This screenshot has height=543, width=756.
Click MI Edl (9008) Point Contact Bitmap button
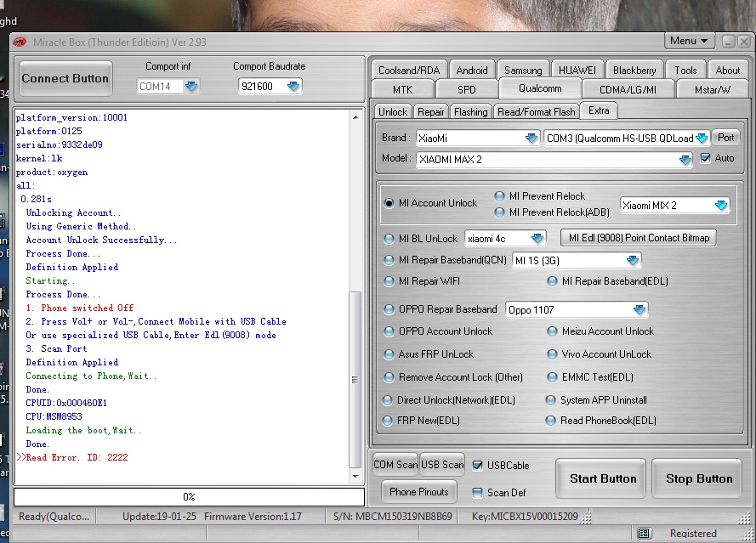point(639,238)
